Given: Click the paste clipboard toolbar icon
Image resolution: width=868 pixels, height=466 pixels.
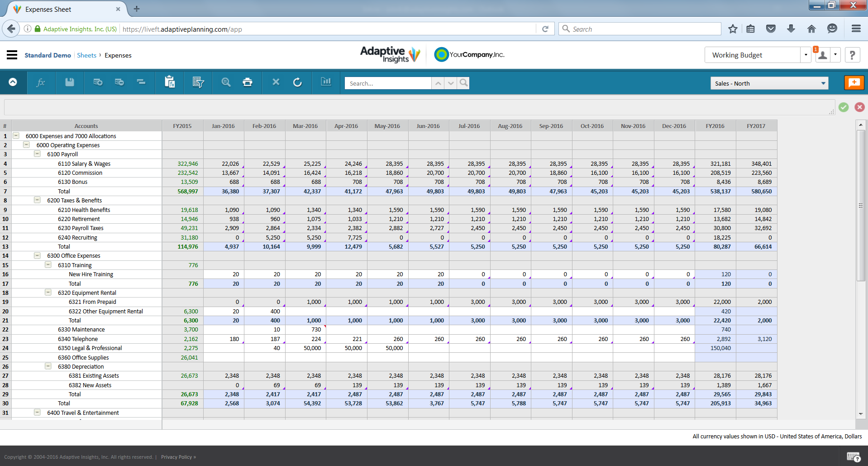Looking at the screenshot, I should pos(170,82).
